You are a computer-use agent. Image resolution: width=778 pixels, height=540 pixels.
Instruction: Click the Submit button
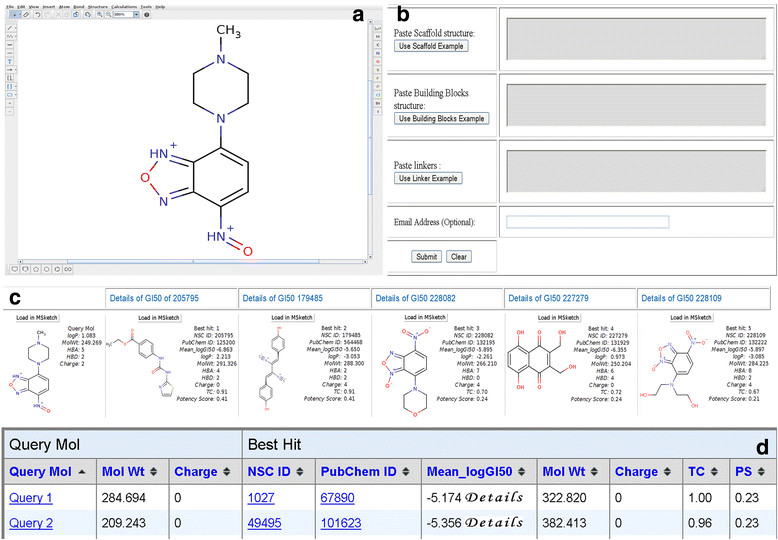coord(425,257)
